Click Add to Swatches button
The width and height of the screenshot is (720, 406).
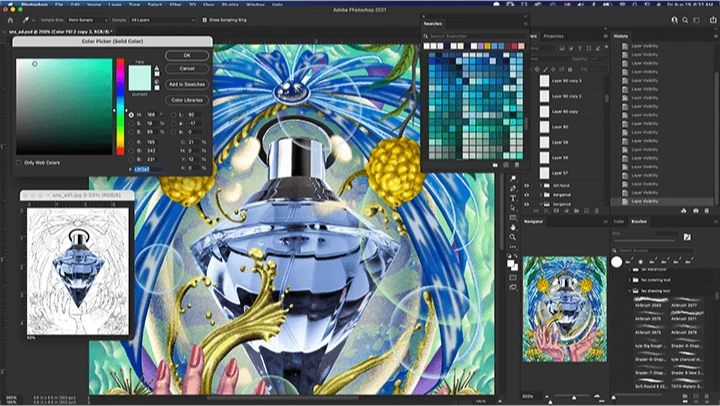(187, 85)
